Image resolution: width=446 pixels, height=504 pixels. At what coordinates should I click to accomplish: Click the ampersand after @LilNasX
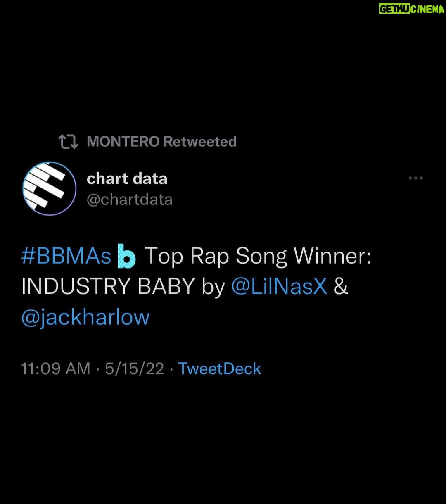pyautogui.click(x=341, y=287)
